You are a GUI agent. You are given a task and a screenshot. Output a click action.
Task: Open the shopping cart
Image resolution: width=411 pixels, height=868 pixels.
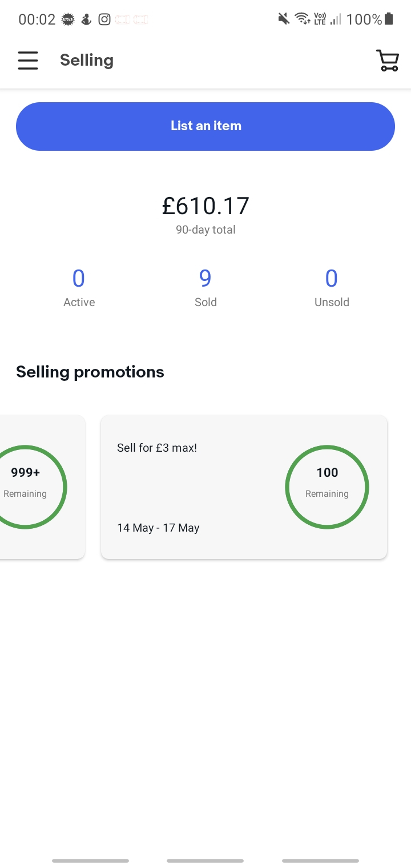[x=387, y=61]
